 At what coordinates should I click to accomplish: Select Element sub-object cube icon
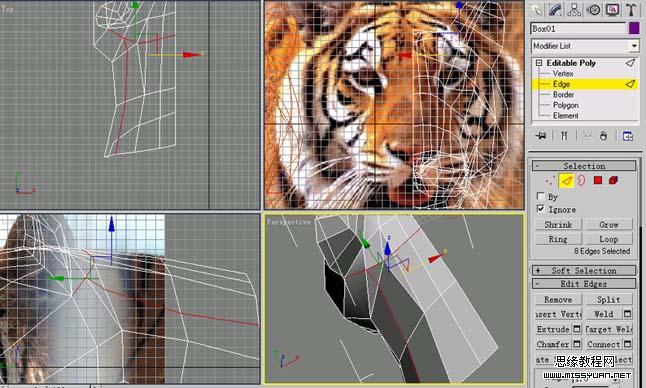613,180
